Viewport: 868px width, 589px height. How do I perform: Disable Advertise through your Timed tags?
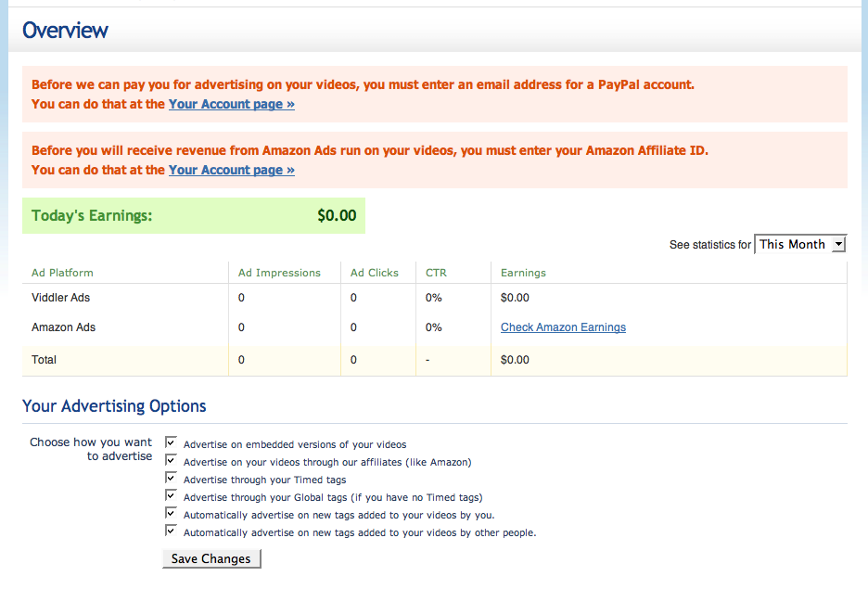(171, 478)
